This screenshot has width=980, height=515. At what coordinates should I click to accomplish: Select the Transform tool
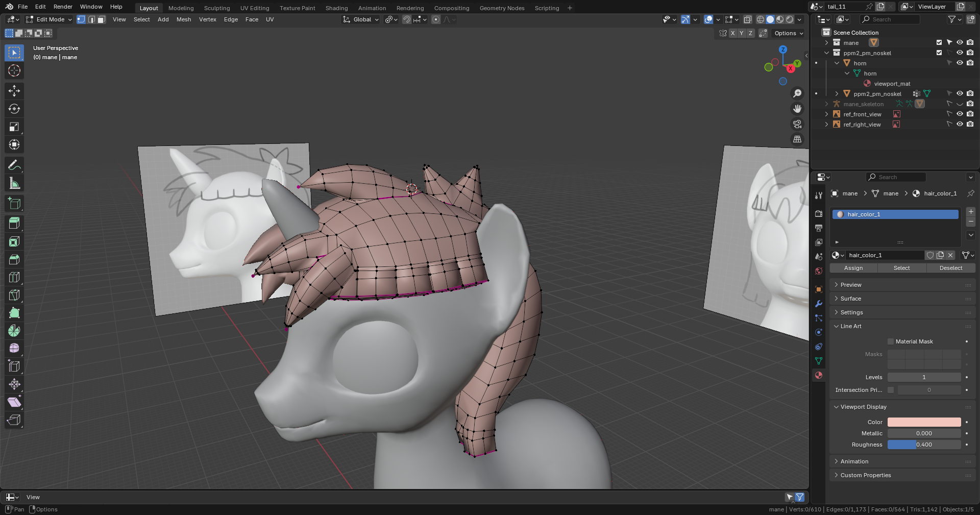(14, 144)
